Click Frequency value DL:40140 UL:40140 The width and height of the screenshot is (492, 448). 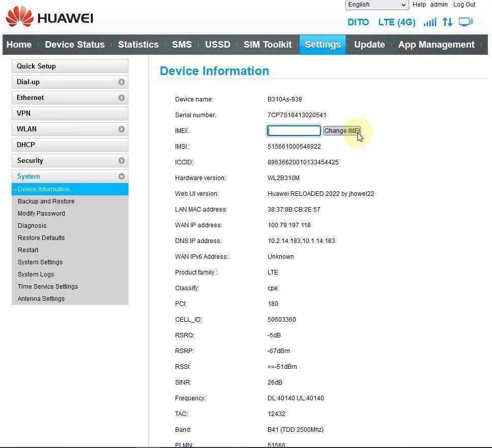[296, 398]
